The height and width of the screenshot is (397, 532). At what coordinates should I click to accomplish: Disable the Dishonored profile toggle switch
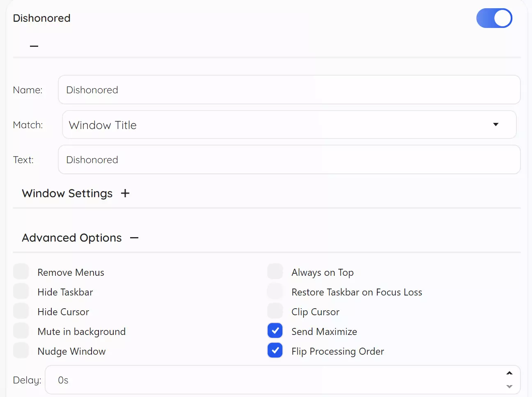pos(494,18)
